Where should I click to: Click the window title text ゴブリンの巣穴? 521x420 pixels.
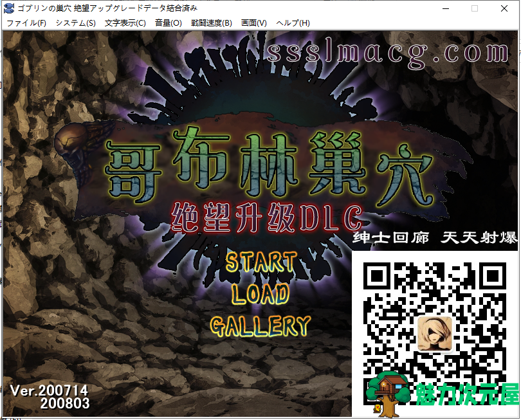44,8
